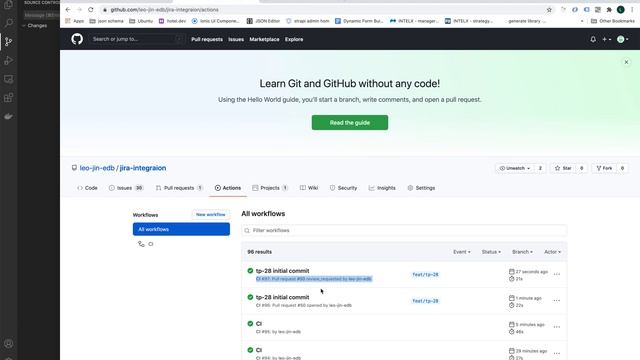Switch to the repository Settings tab

click(421, 188)
